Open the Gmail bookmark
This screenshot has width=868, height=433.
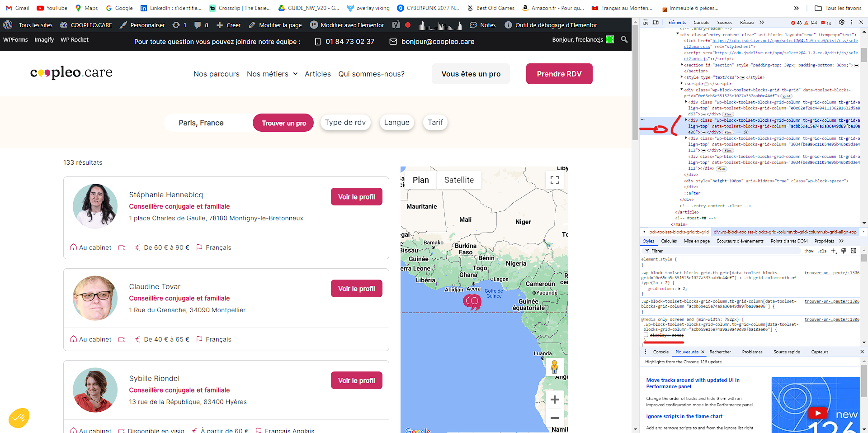17,8
